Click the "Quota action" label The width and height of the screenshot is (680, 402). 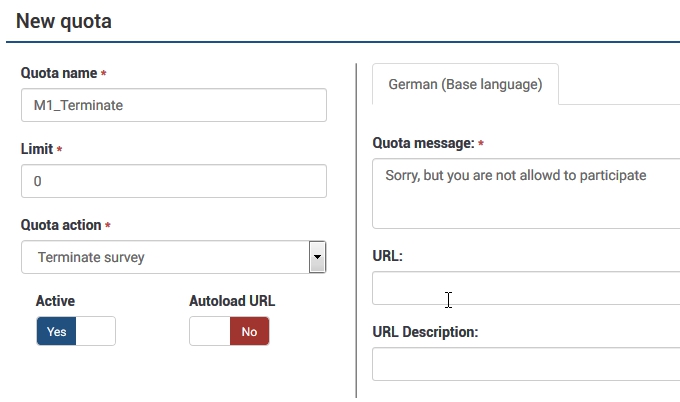tap(61, 225)
